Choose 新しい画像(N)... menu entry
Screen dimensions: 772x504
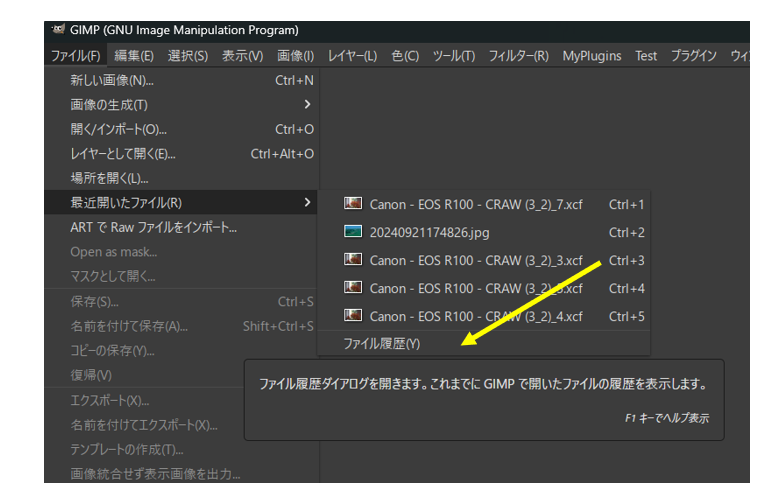point(182,80)
